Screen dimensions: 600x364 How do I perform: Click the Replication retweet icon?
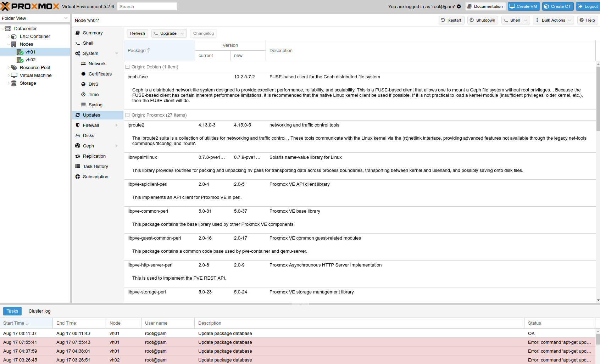coord(78,156)
